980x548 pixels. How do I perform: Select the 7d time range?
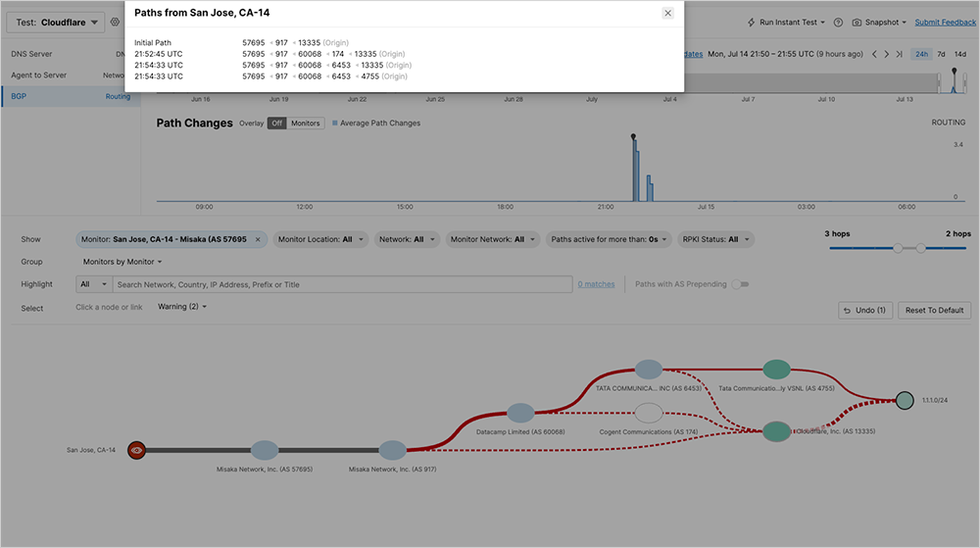click(x=942, y=54)
